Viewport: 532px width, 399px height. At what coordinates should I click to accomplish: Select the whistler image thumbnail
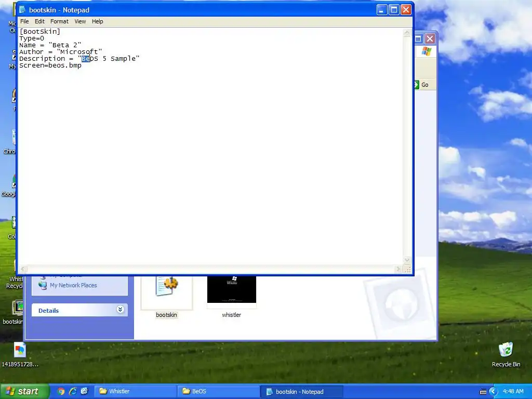click(x=232, y=289)
